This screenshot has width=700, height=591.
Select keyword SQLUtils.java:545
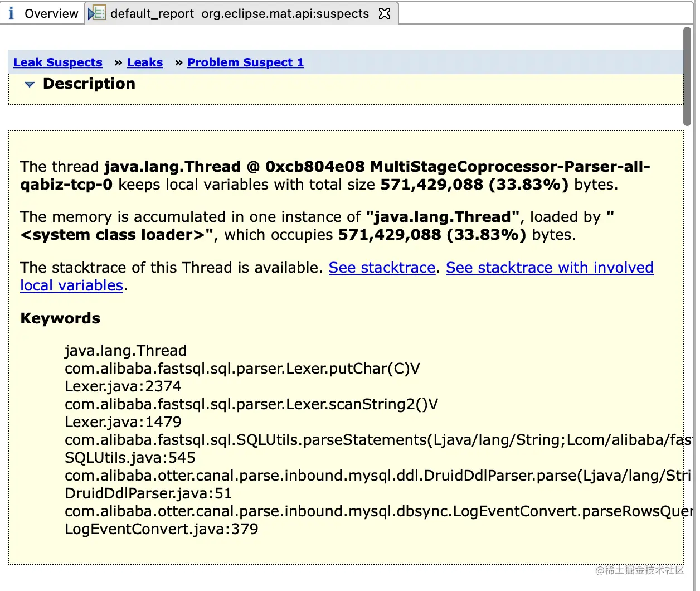(130, 458)
